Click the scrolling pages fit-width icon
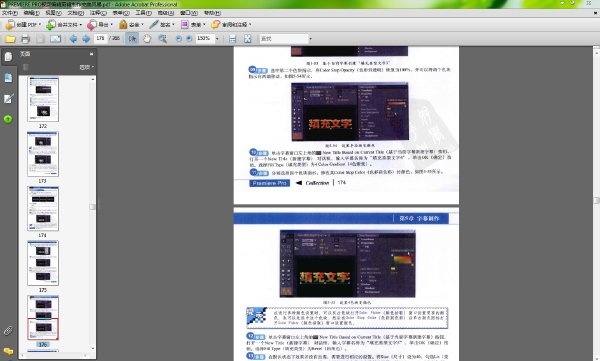 [x=232, y=39]
